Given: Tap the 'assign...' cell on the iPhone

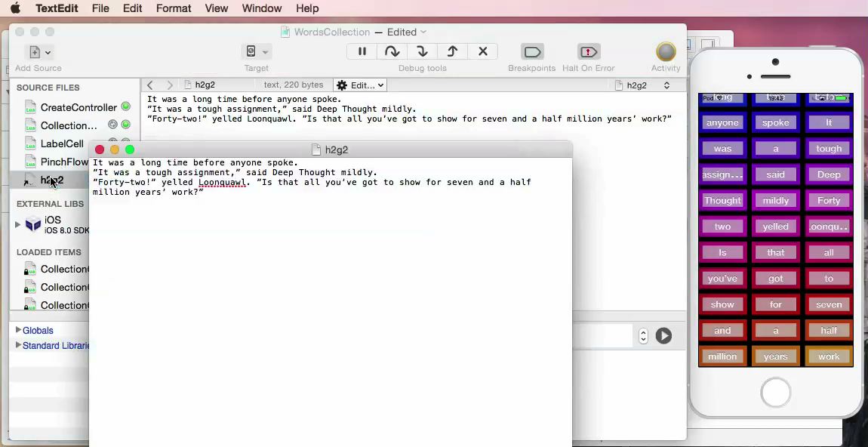Looking at the screenshot, I should (x=722, y=174).
